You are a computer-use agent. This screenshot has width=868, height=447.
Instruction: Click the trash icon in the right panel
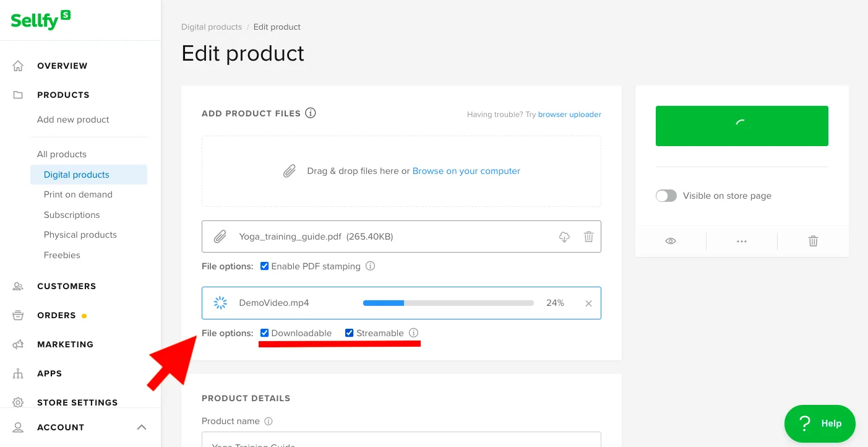[813, 241]
